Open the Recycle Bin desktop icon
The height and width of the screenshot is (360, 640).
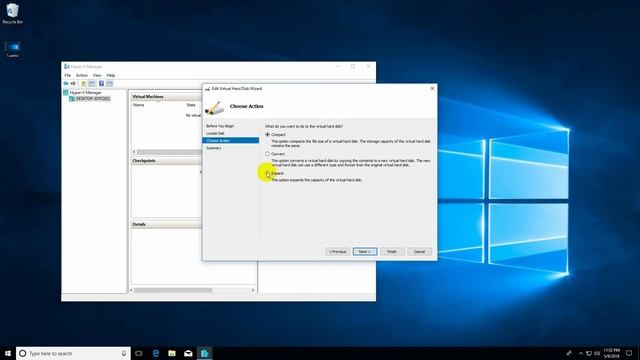(x=13, y=13)
